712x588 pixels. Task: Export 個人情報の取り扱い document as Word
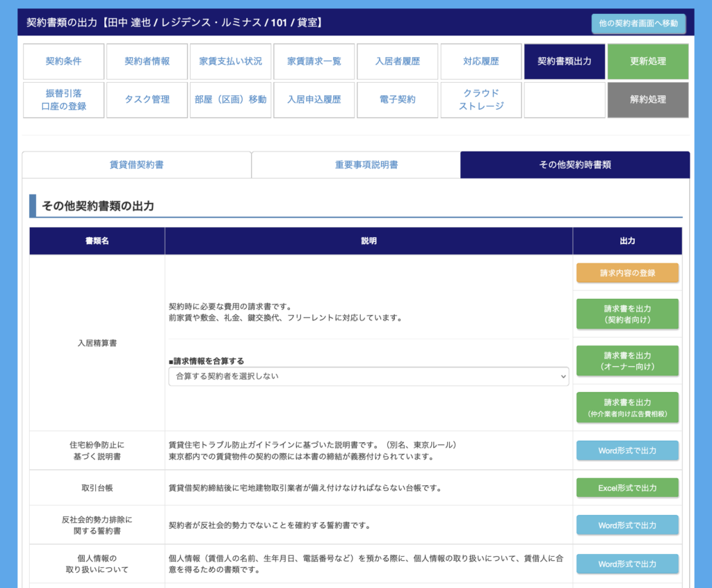pyautogui.click(x=627, y=564)
